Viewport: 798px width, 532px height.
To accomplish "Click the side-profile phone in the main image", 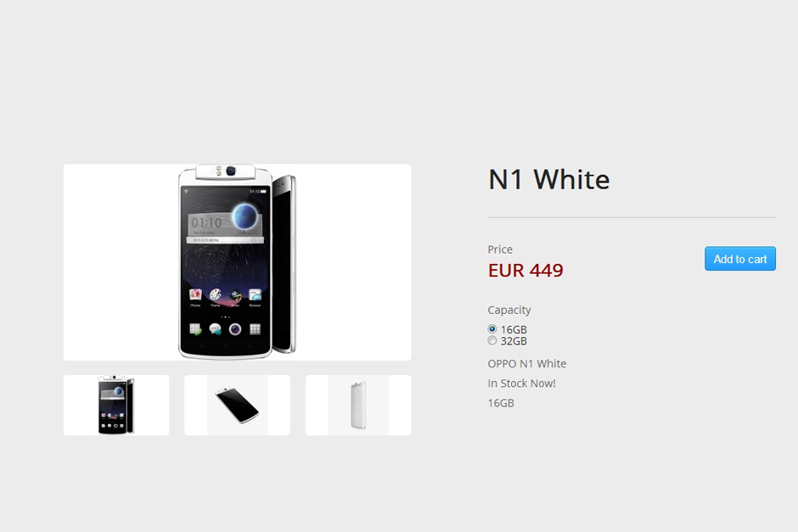I will tap(284, 264).
